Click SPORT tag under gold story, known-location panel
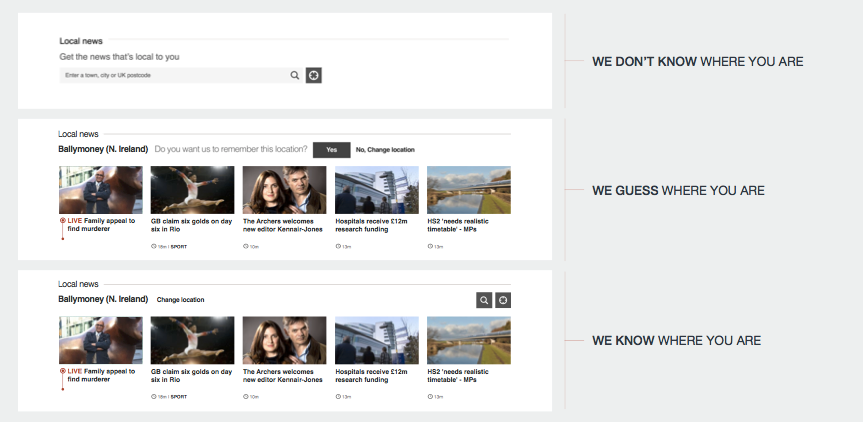This screenshot has height=422, width=863. click(x=179, y=397)
